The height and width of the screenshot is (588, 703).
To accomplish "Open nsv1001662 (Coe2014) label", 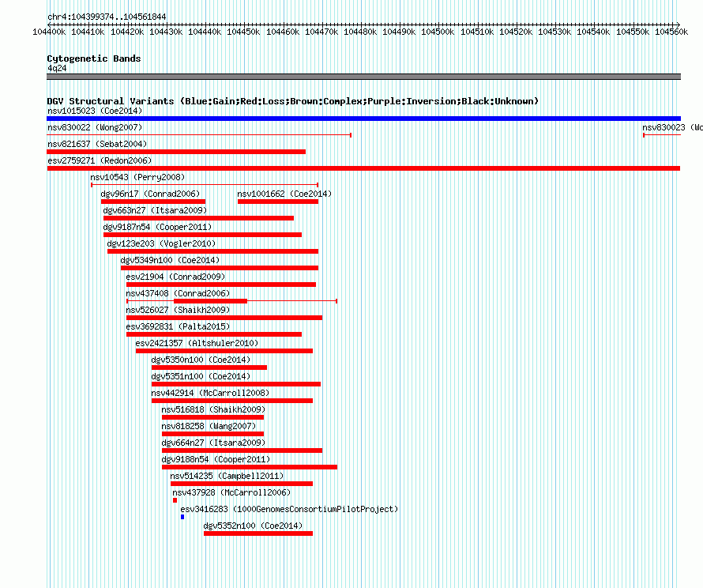I will point(284,194).
